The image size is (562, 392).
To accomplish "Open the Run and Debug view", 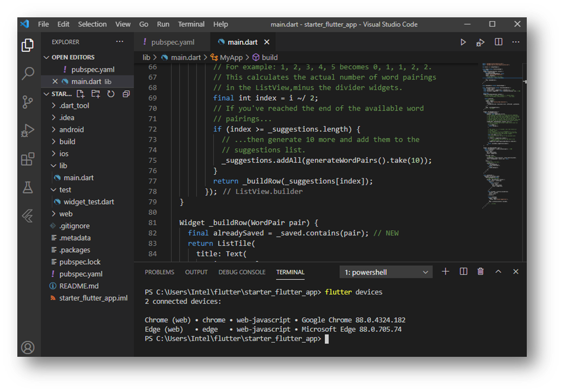I will pos(28,130).
